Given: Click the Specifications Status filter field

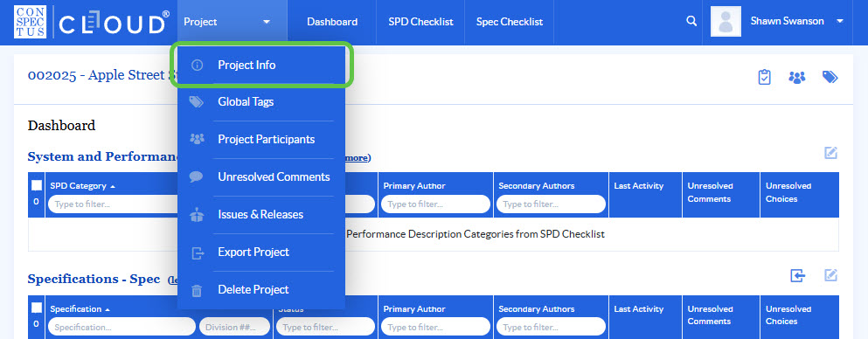Looking at the screenshot, I should pyautogui.click(x=326, y=327).
